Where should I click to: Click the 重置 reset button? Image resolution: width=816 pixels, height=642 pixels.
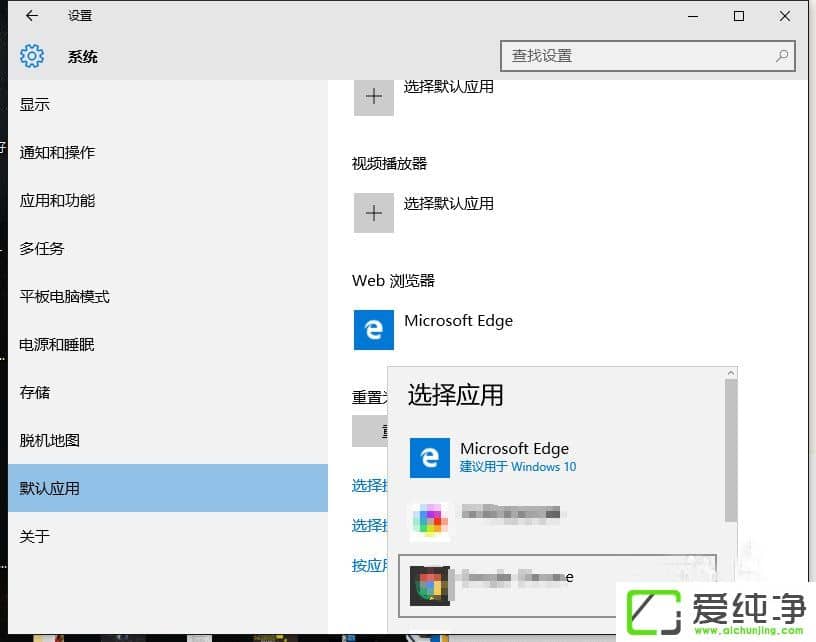click(x=367, y=430)
